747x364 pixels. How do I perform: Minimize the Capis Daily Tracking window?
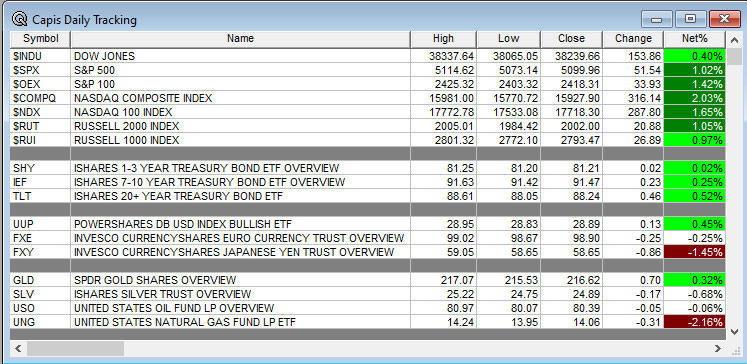(x=656, y=19)
